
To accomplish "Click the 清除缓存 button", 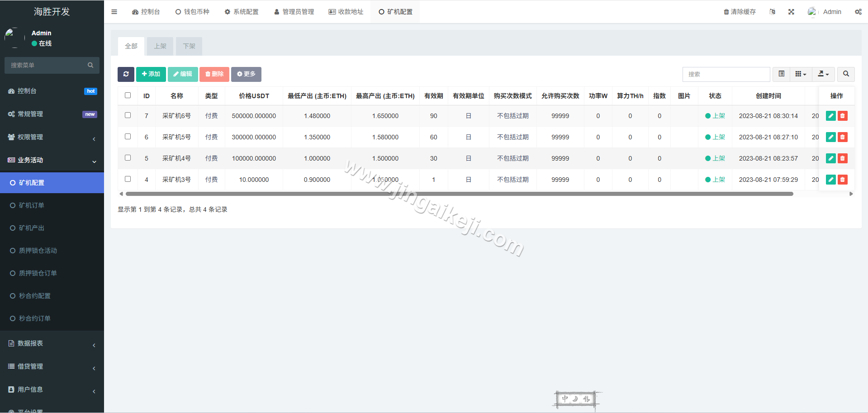I will tap(740, 11).
